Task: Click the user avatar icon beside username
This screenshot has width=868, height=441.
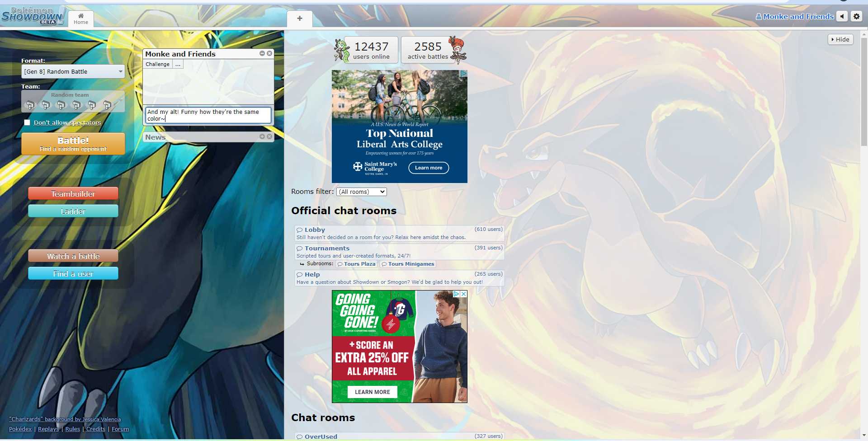Action: [x=759, y=16]
